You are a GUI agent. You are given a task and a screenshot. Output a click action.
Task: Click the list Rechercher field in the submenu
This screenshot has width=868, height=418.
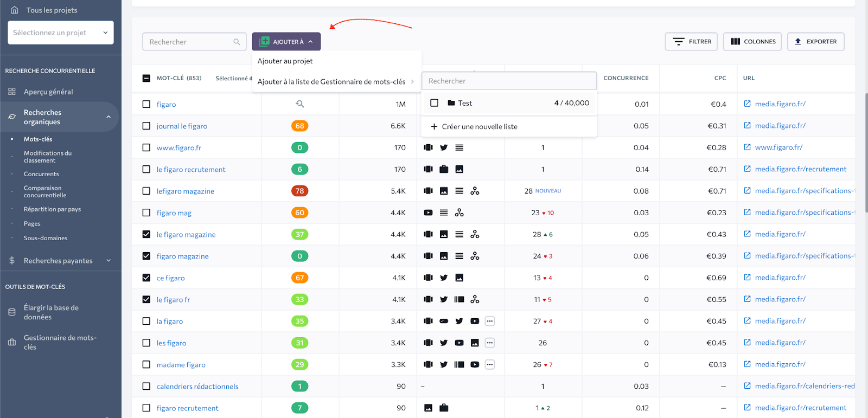[509, 81]
